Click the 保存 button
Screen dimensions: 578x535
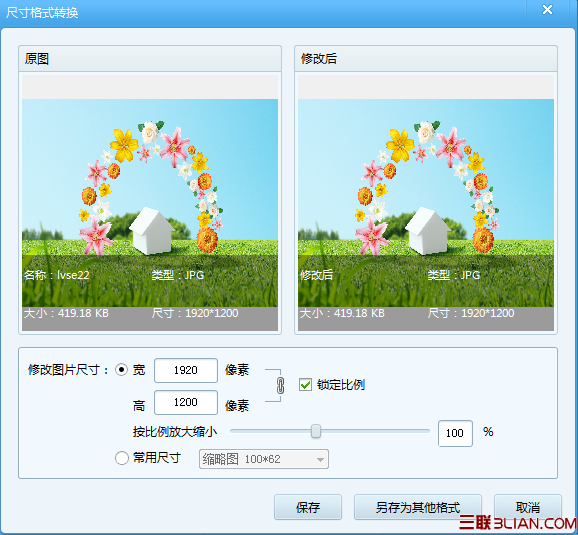tap(308, 507)
